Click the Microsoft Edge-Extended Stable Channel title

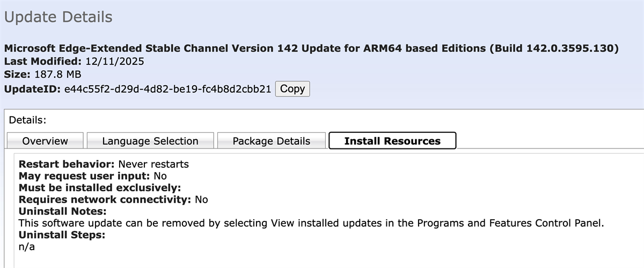[311, 48]
